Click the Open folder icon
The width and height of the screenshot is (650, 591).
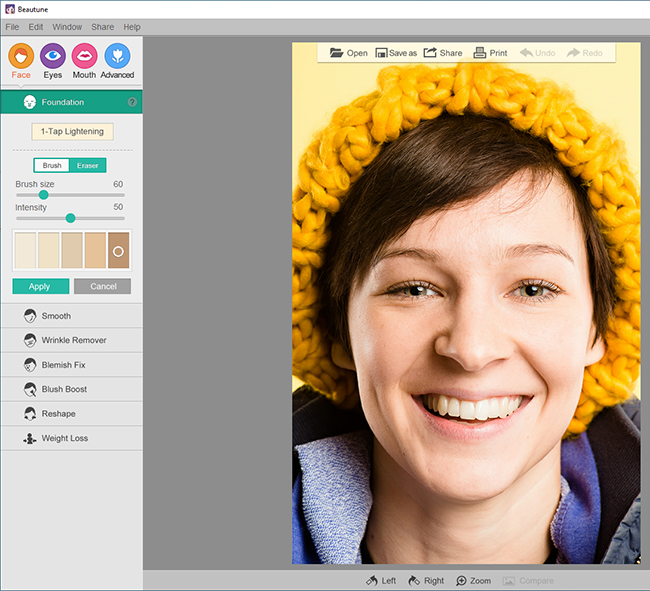tap(337, 53)
